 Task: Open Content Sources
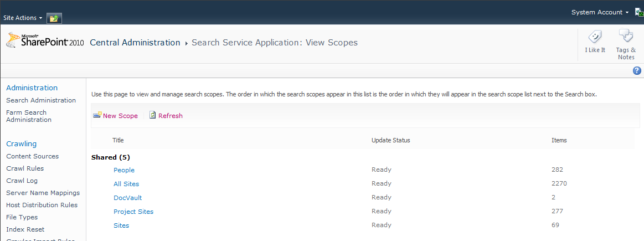point(33,156)
